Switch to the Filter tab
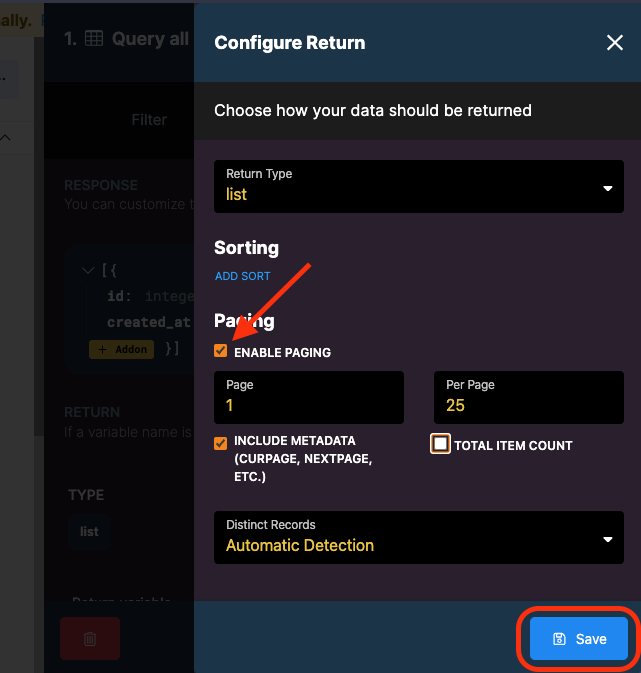 (149, 119)
